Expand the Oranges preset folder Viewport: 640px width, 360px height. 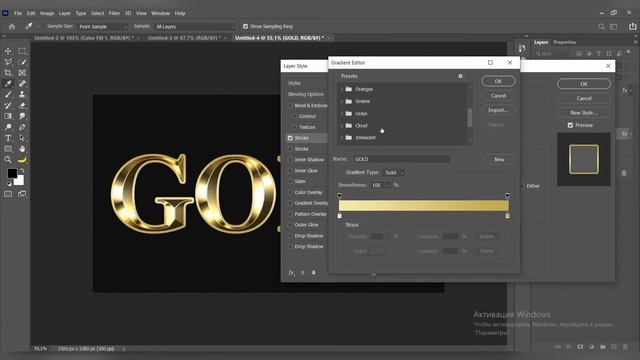click(342, 89)
